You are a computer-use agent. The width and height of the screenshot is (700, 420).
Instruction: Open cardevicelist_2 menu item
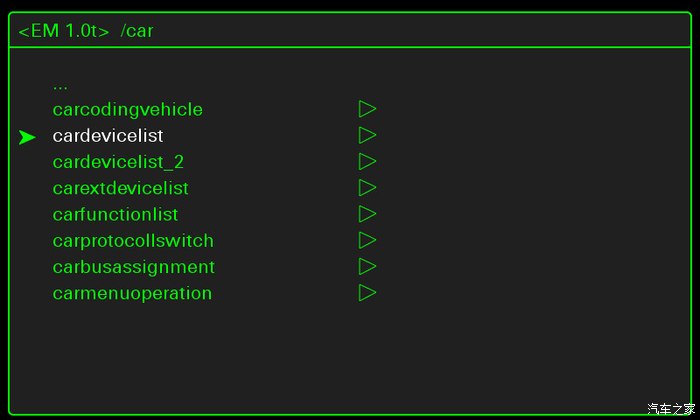coord(118,162)
